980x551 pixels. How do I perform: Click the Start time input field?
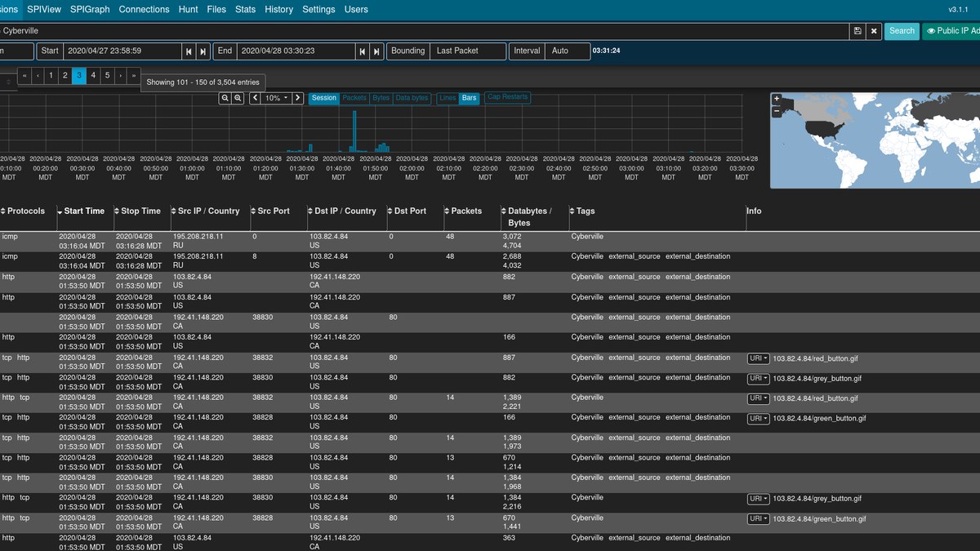click(x=122, y=51)
